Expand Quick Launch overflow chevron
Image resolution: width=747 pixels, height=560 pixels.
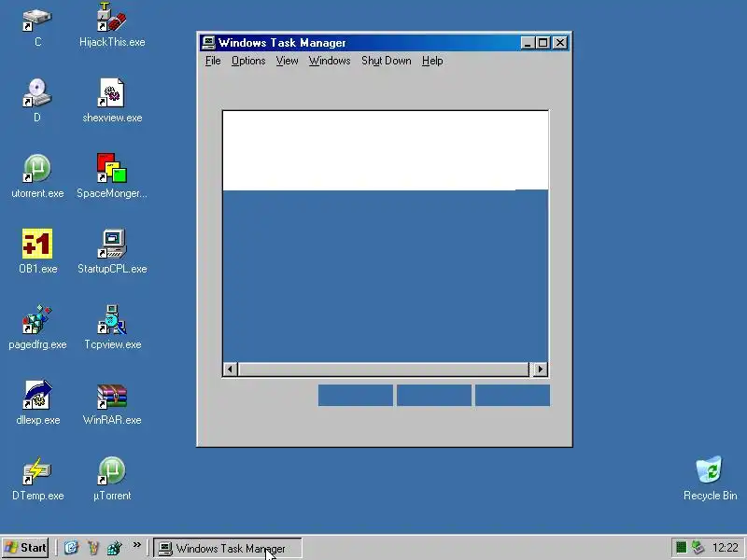pyautogui.click(x=136, y=545)
